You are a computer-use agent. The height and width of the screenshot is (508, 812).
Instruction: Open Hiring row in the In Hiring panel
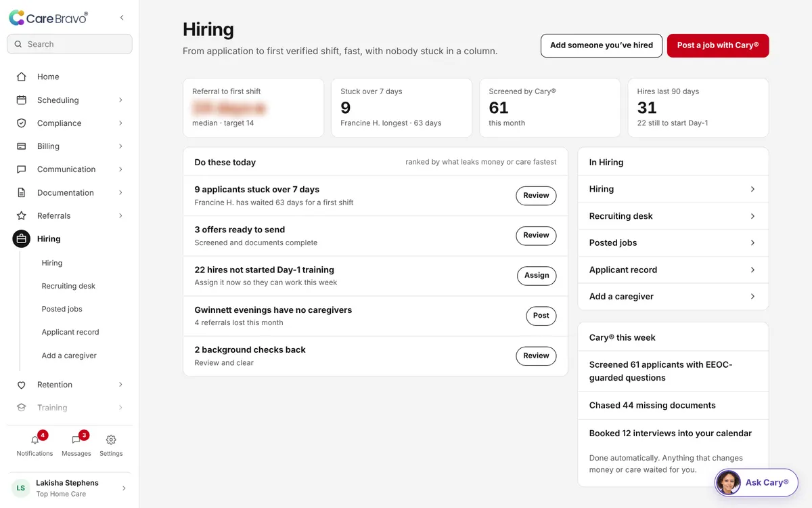[673, 189]
